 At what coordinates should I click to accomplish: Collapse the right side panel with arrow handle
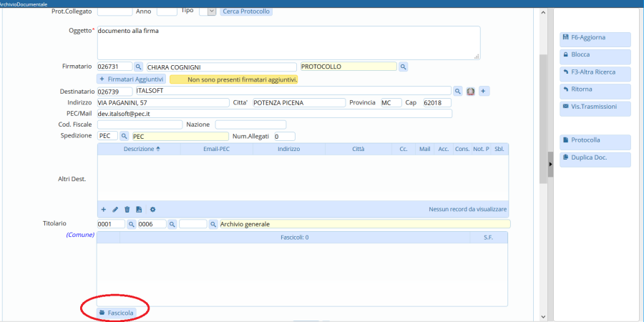click(x=550, y=165)
